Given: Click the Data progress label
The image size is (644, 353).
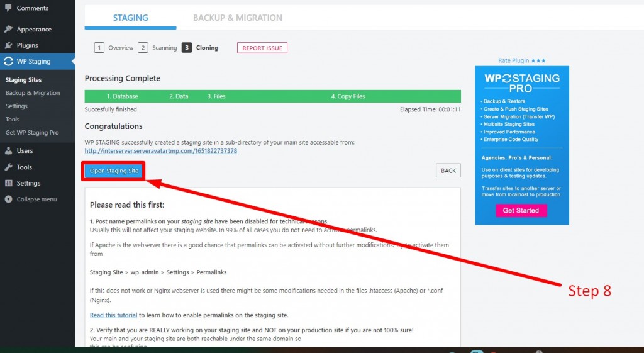Looking at the screenshot, I should pos(179,96).
